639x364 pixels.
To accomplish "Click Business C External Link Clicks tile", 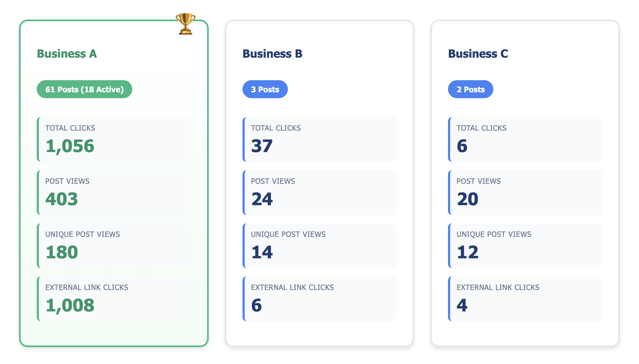I will coord(525,299).
